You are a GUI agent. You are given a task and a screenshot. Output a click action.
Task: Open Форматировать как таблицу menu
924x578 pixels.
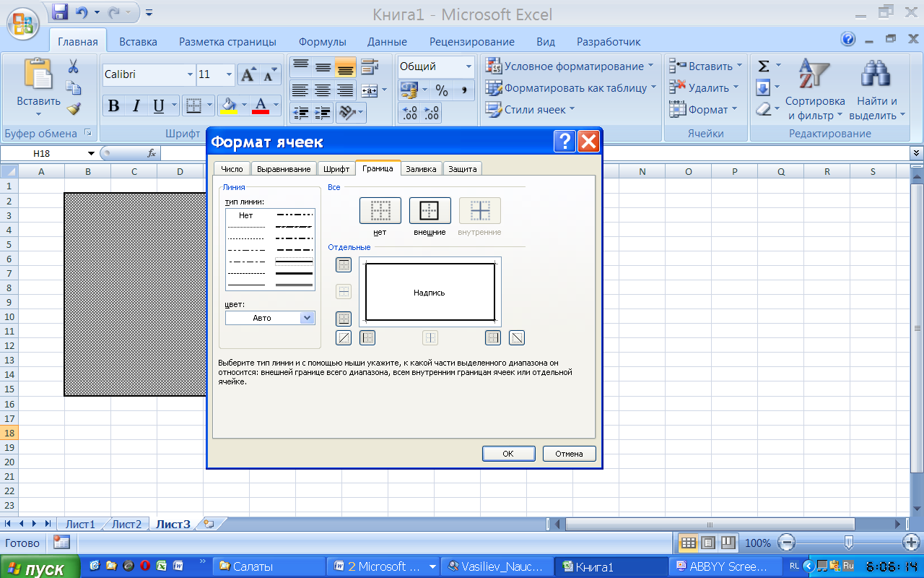(x=571, y=88)
